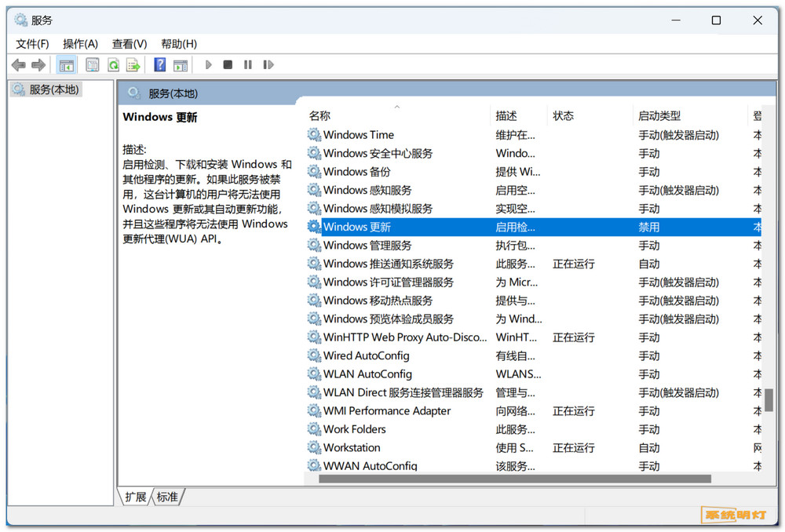This screenshot has width=785, height=532.
Task: Click the Export List toolbar icon
Action: pos(133,64)
